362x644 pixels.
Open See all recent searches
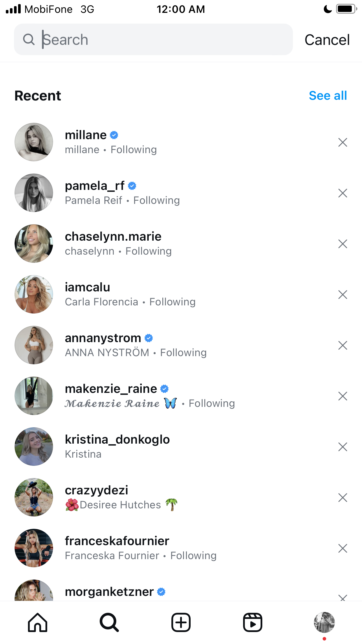pyautogui.click(x=328, y=96)
